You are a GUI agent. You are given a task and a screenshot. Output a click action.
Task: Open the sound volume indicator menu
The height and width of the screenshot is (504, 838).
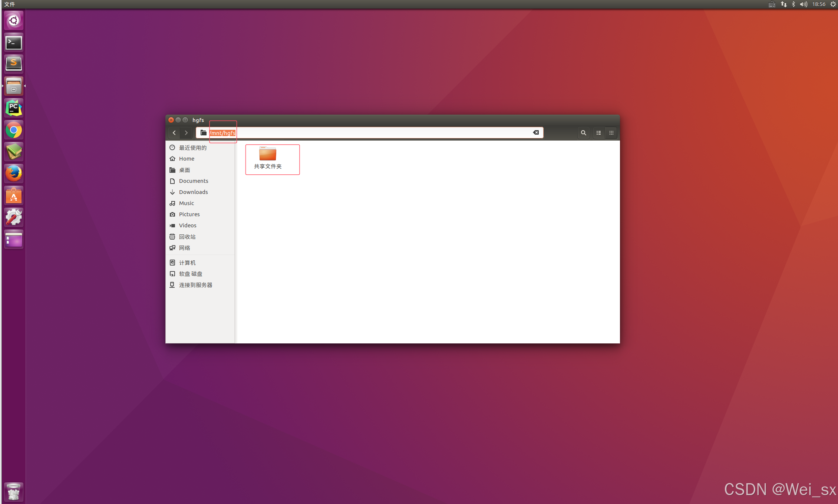point(804,4)
